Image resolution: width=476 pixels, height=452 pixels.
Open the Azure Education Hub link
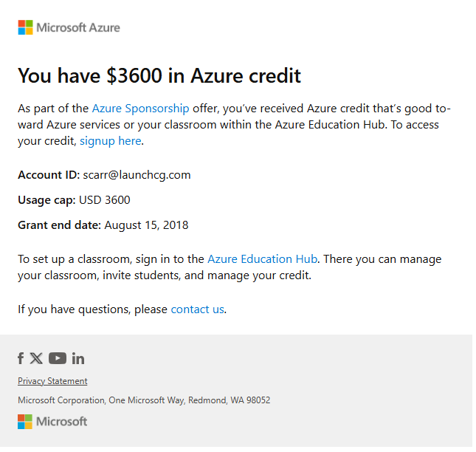pyautogui.click(x=262, y=259)
